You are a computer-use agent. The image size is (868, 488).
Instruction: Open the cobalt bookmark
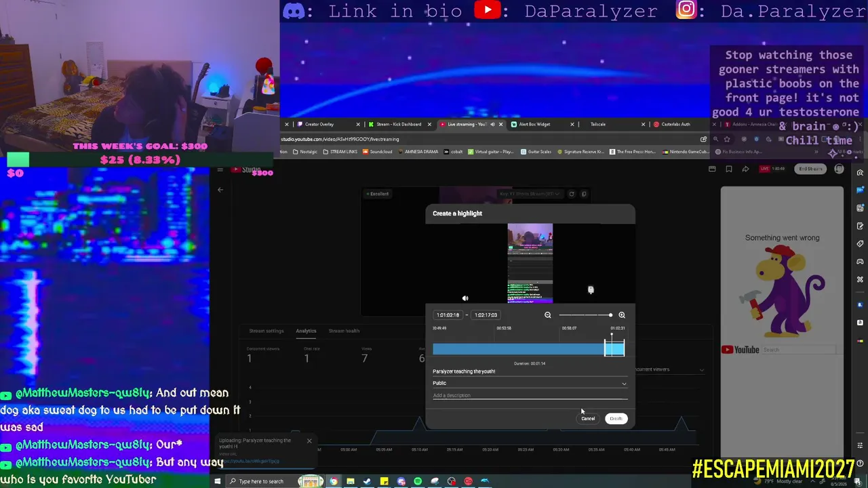[x=454, y=152]
